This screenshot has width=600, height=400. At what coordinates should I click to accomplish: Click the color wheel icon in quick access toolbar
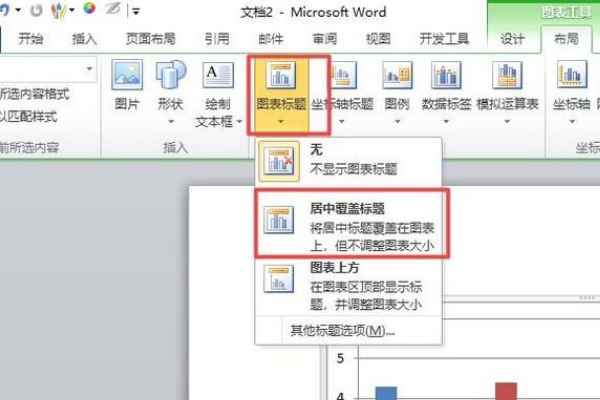(x=89, y=8)
